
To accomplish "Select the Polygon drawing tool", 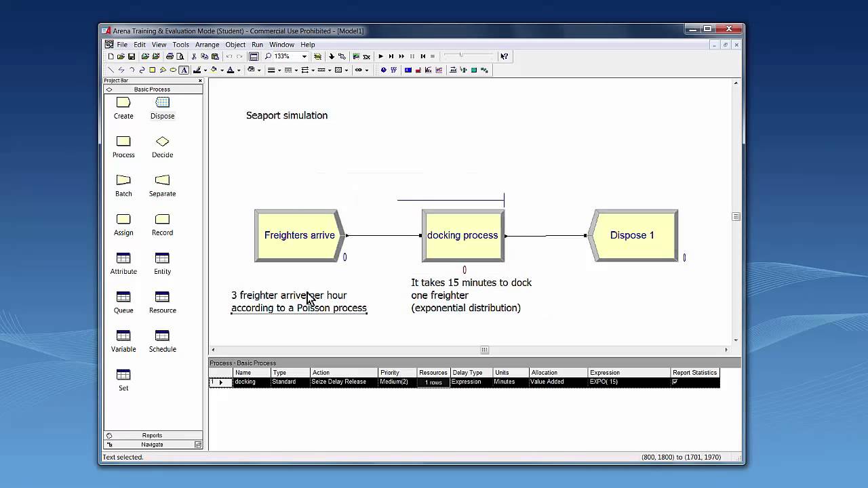I will coord(163,70).
